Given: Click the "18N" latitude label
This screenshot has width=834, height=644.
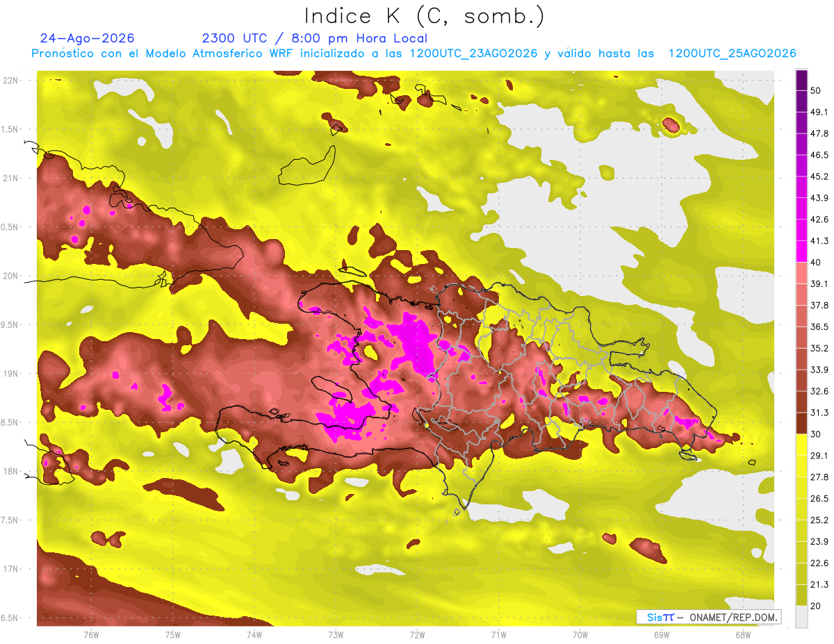Looking at the screenshot, I should (12, 472).
